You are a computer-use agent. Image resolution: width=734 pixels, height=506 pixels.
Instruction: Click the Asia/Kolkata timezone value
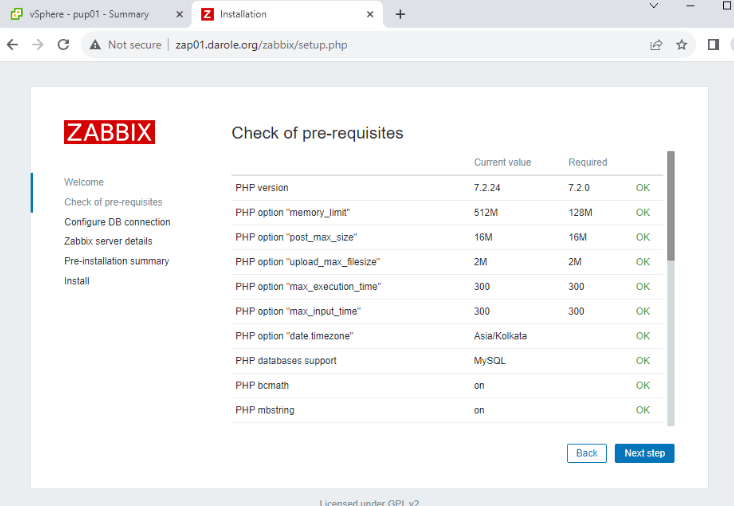click(500, 336)
